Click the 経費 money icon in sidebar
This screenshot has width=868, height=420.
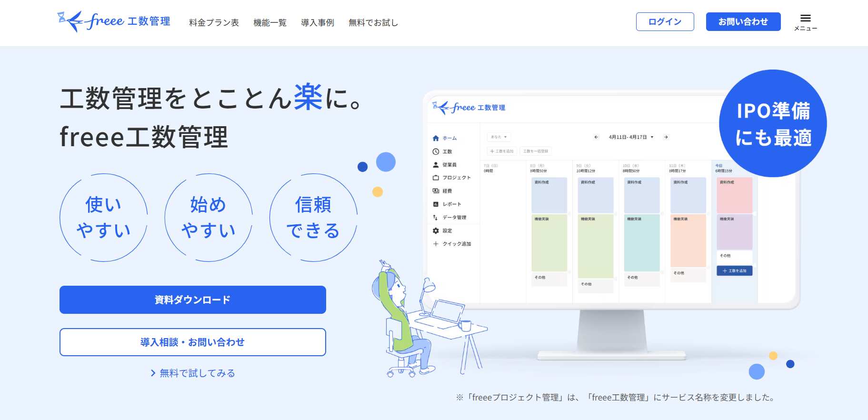436,191
